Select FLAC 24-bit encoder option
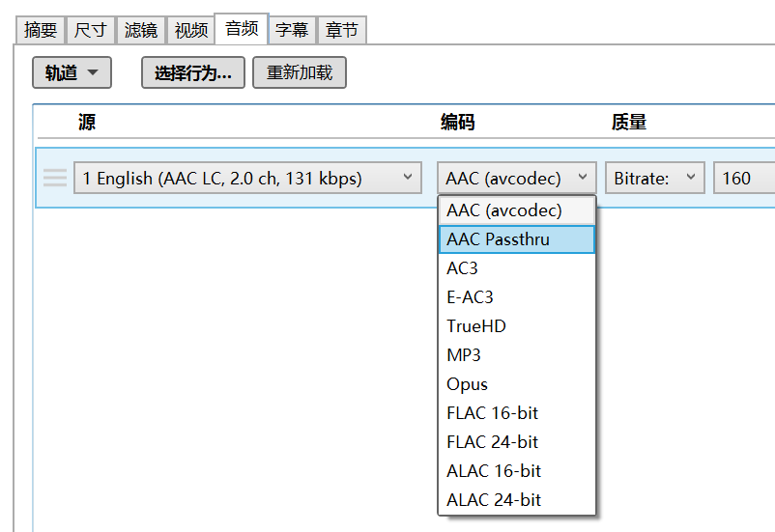 tap(516, 442)
